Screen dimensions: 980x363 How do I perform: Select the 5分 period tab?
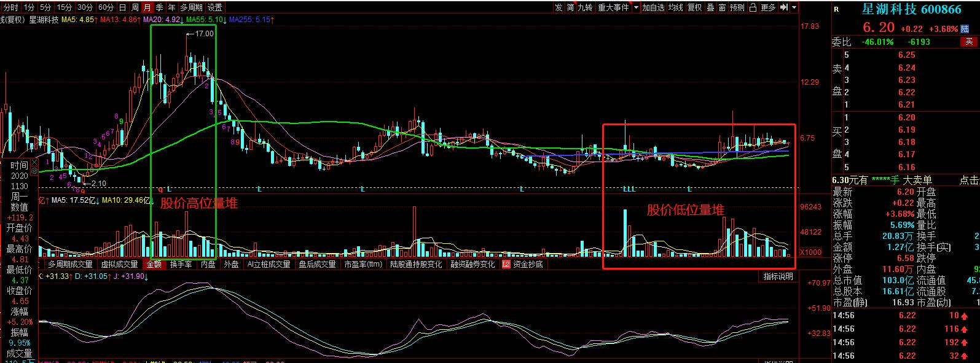point(45,7)
